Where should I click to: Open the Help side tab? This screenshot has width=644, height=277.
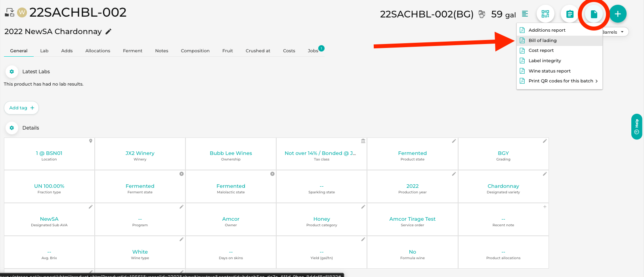636,126
